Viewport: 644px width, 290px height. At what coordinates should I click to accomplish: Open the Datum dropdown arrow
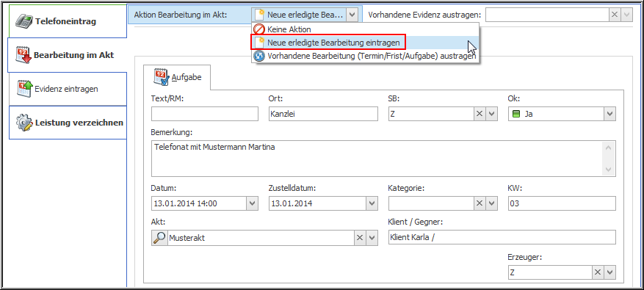(252, 203)
